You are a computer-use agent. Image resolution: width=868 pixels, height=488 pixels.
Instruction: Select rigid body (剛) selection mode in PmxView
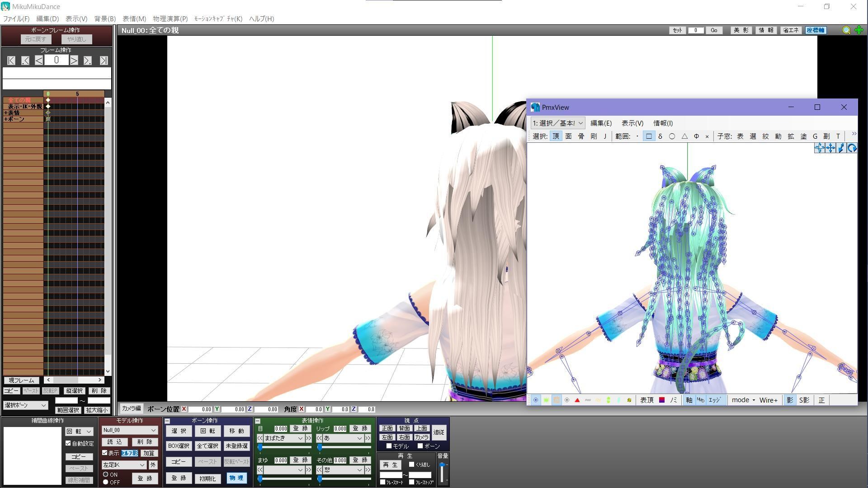click(594, 136)
